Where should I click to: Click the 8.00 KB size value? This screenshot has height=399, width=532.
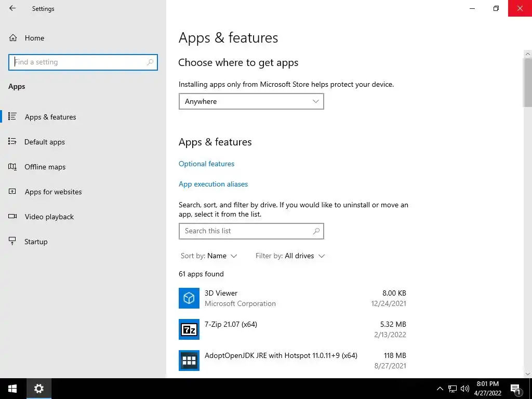(x=394, y=293)
